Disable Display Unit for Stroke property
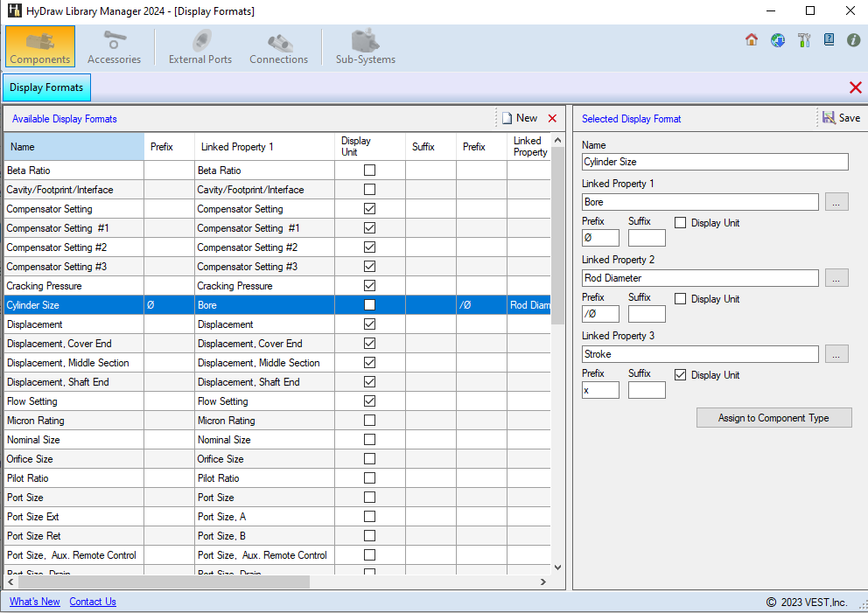Viewport: 868px width, 613px height. (x=680, y=374)
